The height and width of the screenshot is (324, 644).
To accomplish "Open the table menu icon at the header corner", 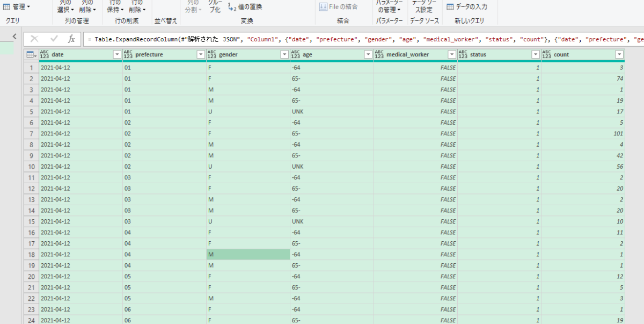I will click(31, 54).
